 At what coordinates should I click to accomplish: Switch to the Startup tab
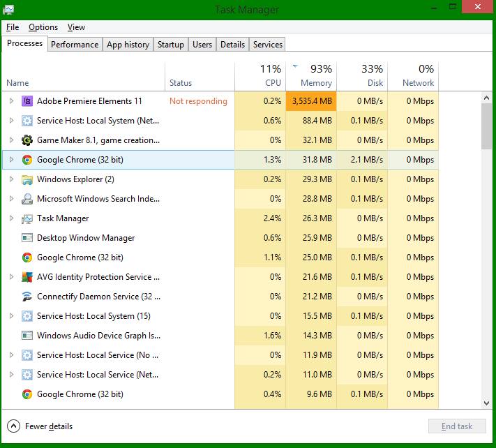point(171,45)
